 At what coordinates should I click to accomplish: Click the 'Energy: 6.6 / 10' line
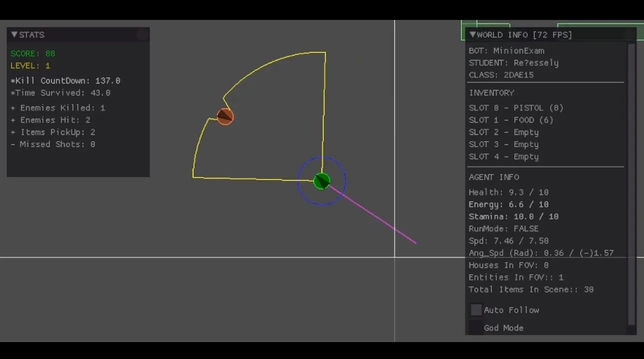coord(509,204)
